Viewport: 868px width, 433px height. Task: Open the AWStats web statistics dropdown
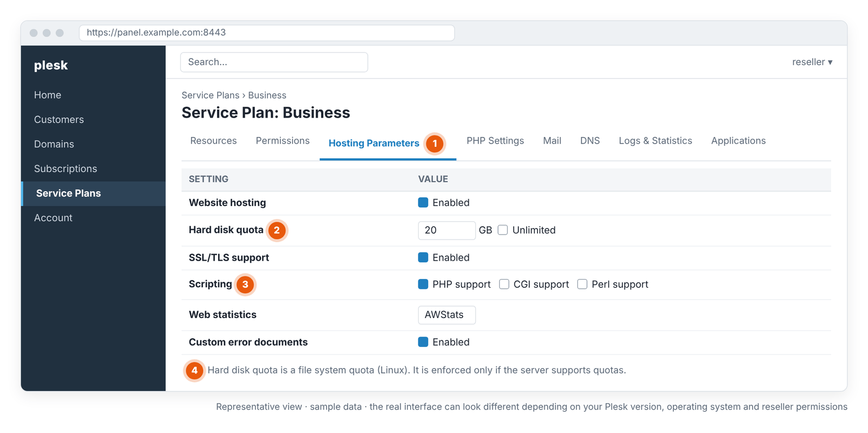(446, 315)
